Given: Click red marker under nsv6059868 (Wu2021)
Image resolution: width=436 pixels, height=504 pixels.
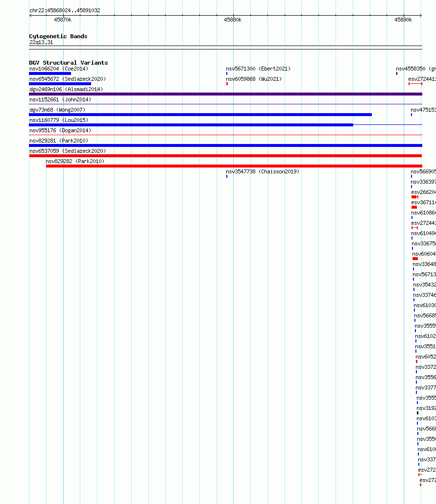Looking at the screenshot, I should coord(227,84).
